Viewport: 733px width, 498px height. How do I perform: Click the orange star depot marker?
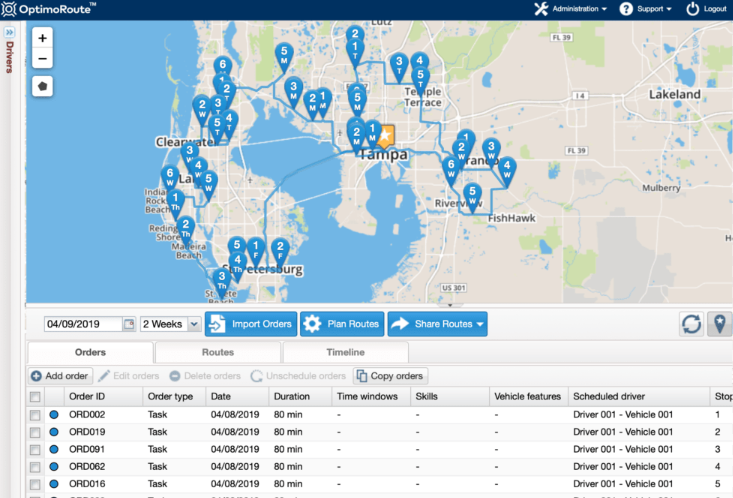pyautogui.click(x=386, y=136)
